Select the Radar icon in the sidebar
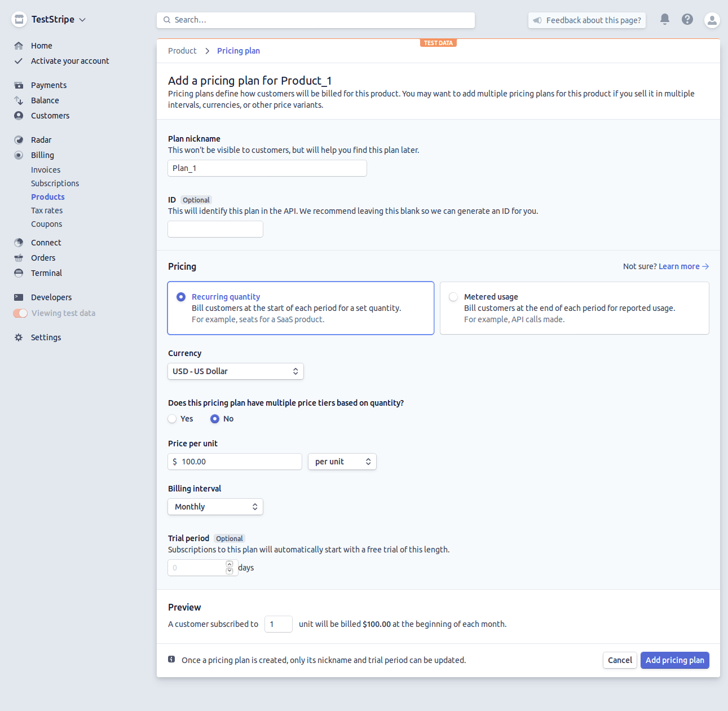 (19, 139)
